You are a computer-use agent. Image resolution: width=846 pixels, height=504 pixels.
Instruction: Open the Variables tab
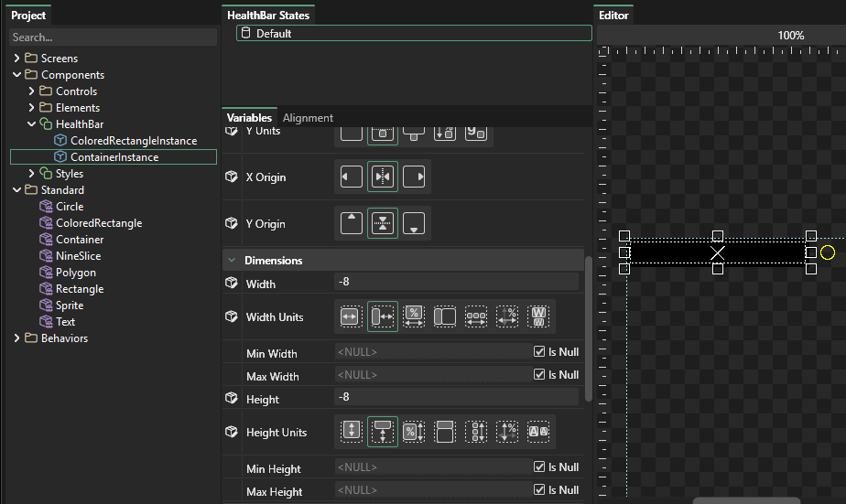click(x=249, y=118)
